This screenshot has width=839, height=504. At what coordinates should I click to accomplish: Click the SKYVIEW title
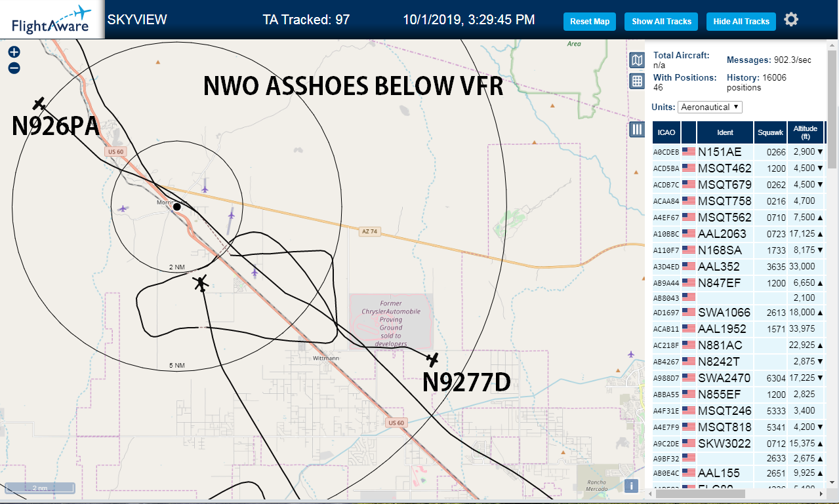point(137,20)
